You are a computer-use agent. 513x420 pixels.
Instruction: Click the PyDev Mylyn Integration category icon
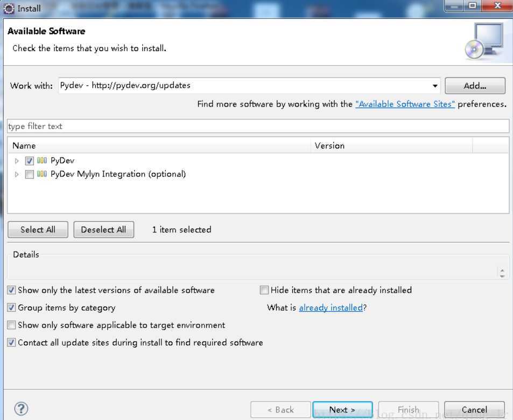(42, 174)
